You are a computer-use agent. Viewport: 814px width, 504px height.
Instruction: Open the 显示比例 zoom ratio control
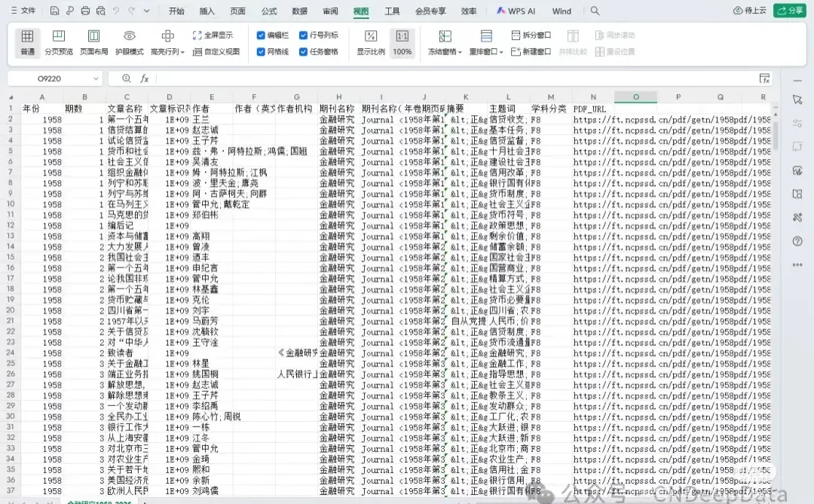coord(371,43)
